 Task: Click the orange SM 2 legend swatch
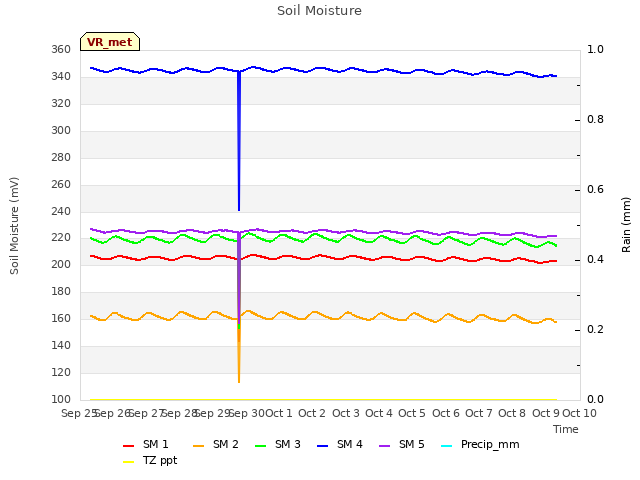199,446
